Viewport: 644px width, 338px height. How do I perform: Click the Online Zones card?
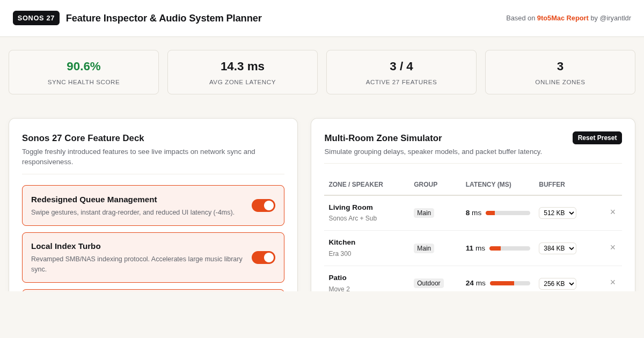(560, 72)
